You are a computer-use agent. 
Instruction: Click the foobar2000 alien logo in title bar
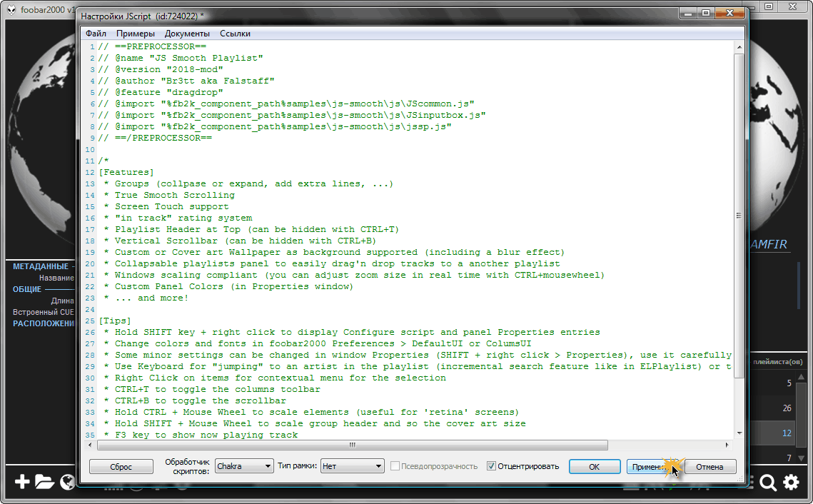tap(11, 10)
